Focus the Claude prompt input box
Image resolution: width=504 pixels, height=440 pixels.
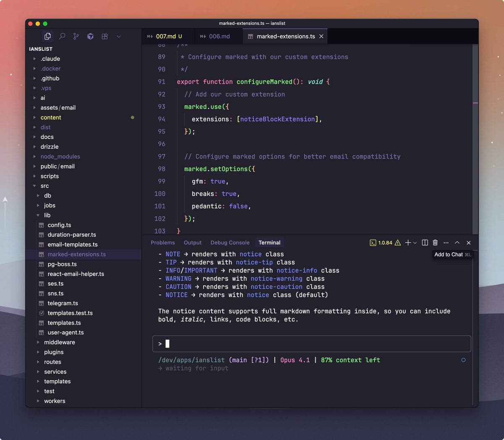tap(312, 344)
